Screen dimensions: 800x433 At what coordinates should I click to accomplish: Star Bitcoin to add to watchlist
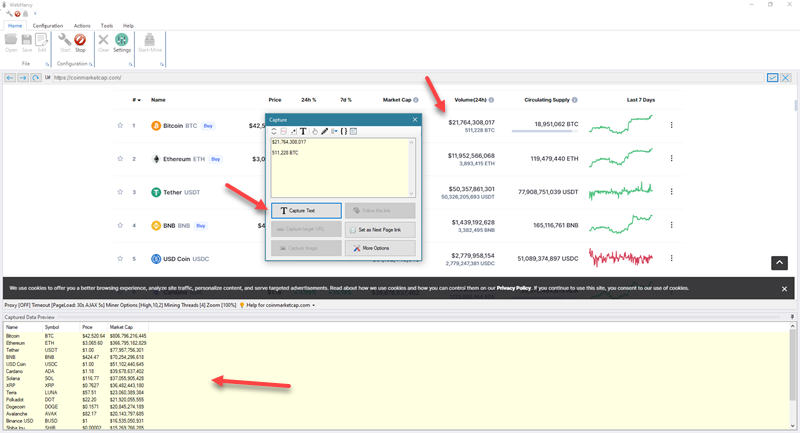tap(120, 126)
